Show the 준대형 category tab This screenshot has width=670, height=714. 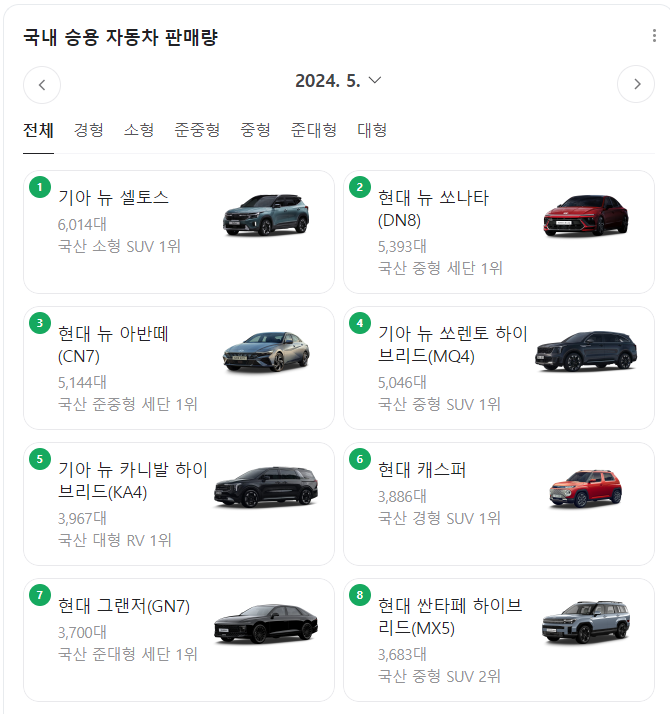314,130
